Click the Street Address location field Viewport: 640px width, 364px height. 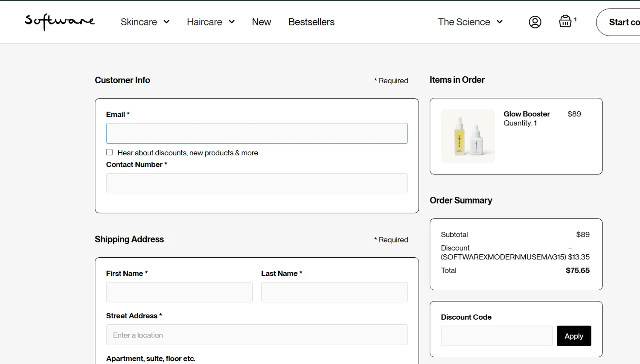pos(257,335)
